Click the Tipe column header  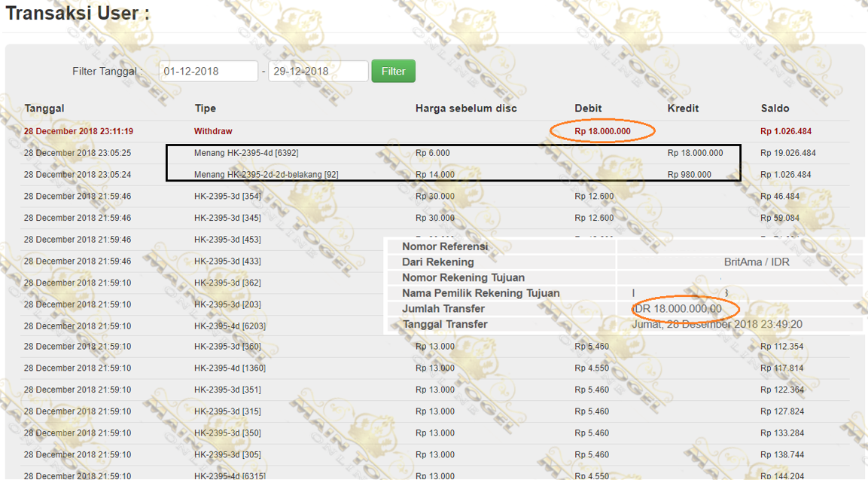pyautogui.click(x=206, y=109)
